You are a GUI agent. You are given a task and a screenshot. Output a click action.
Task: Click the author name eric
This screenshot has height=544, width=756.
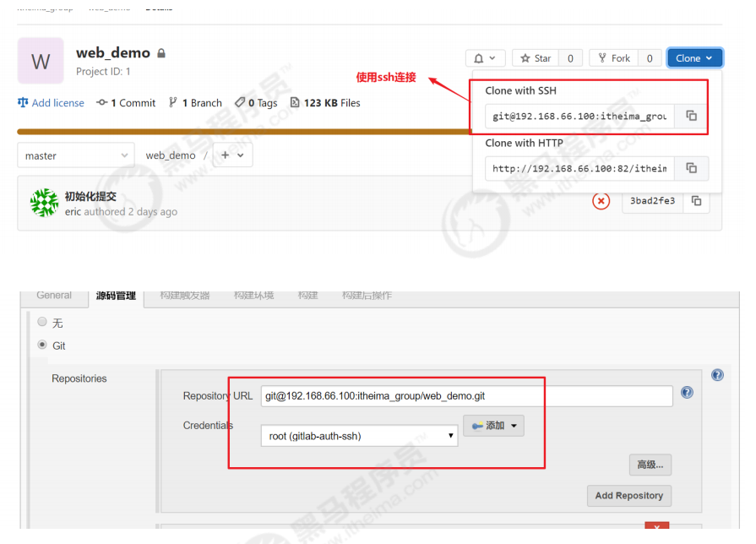73,212
